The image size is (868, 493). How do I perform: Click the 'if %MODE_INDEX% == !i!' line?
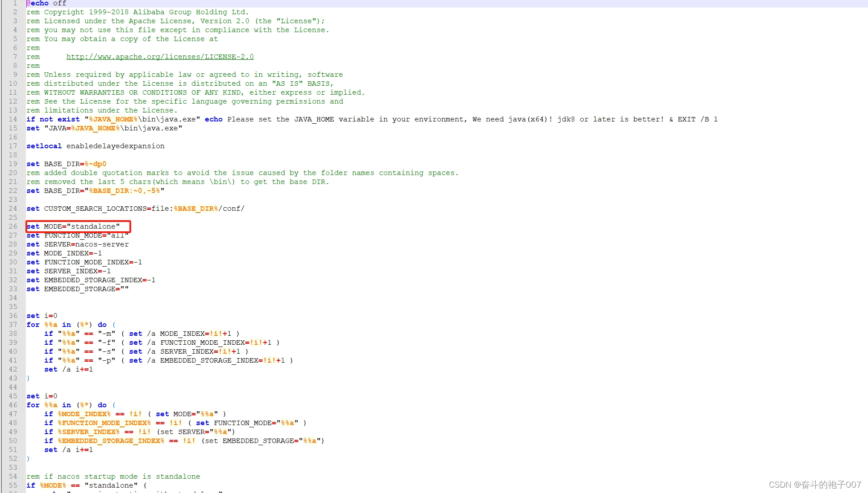click(x=135, y=414)
